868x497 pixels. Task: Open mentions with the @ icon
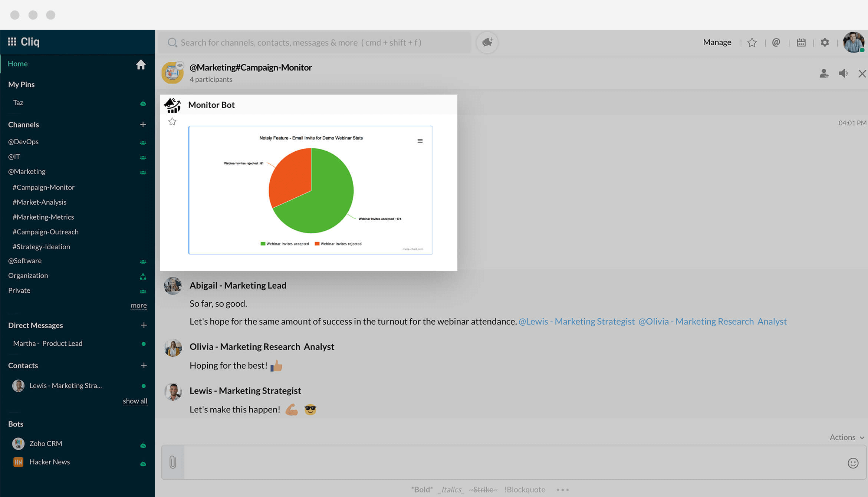click(x=776, y=42)
